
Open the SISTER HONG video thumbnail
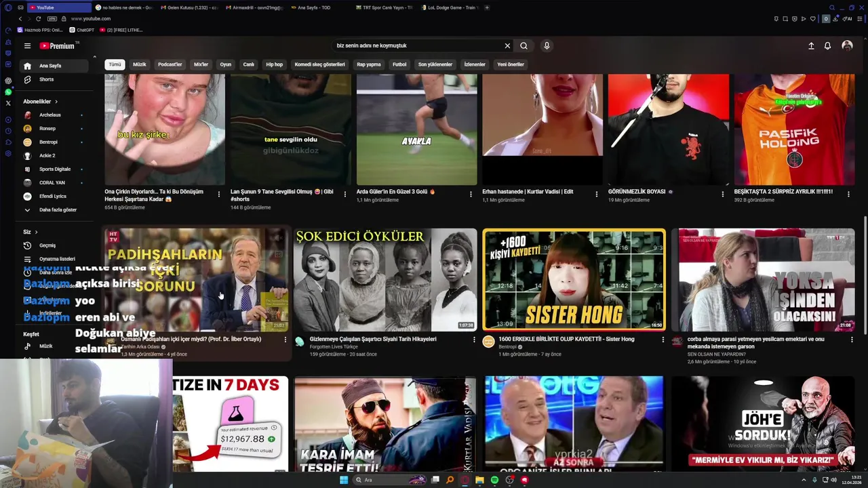tap(574, 280)
